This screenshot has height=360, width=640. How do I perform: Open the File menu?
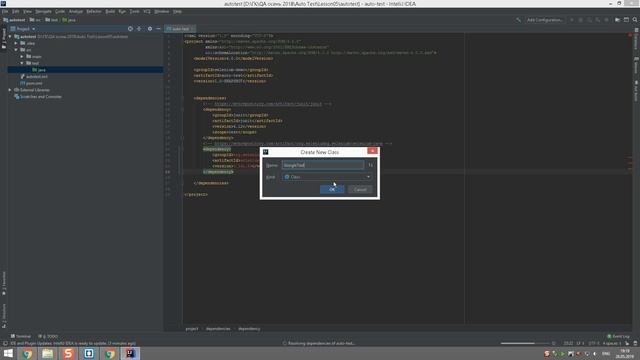(5, 11)
